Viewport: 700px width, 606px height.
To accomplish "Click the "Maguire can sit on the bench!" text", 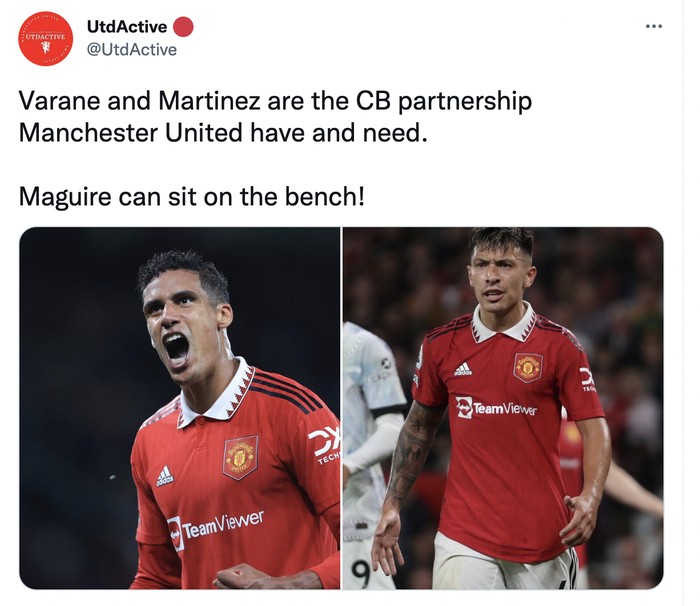I will [192, 196].
